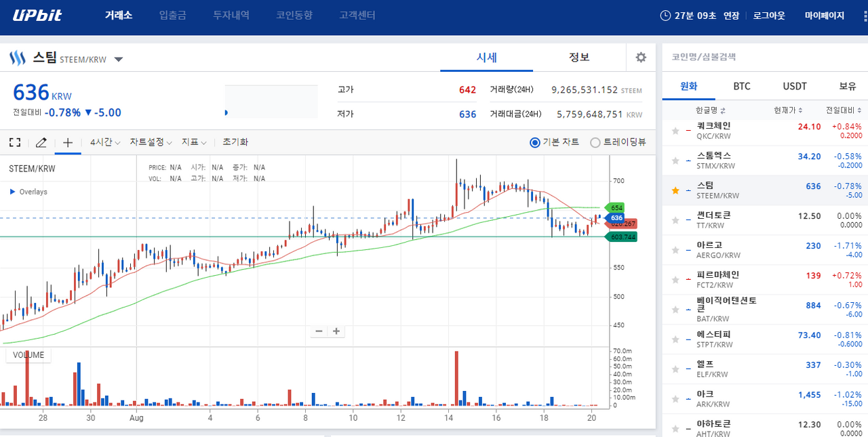Sort list by 현재가 column
The image size is (868, 437).
point(789,110)
